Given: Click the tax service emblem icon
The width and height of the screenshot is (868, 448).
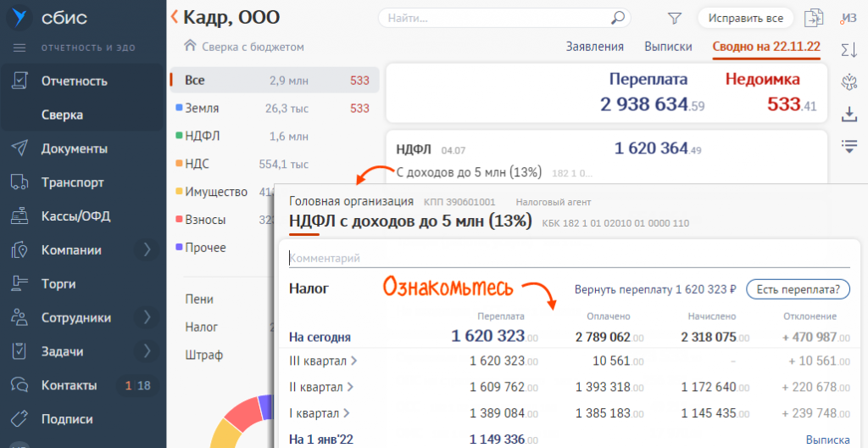Looking at the screenshot, I should (x=849, y=81).
